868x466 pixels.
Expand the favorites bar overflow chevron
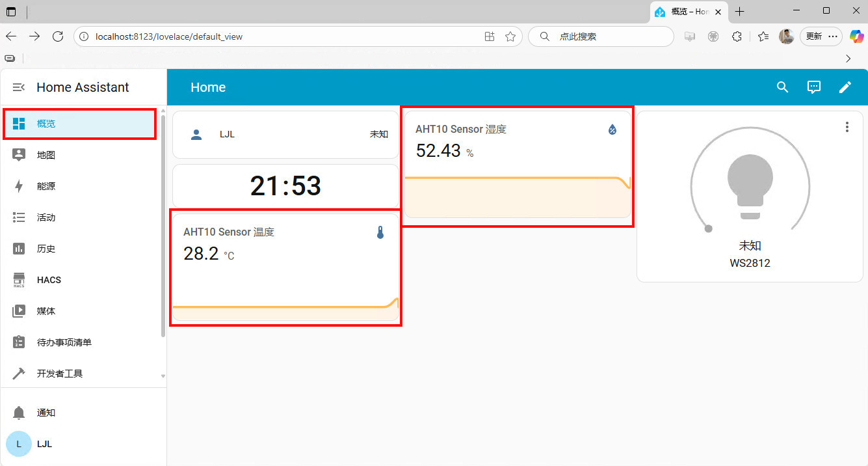pyautogui.click(x=848, y=59)
